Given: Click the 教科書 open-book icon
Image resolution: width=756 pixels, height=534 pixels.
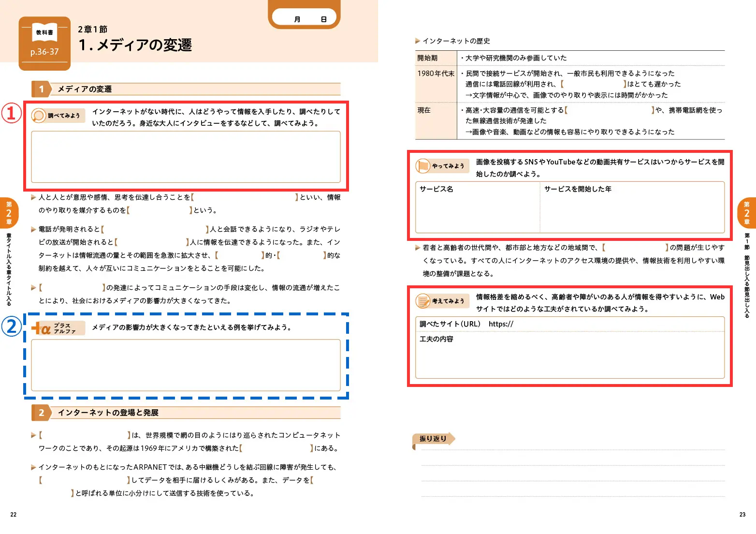Looking at the screenshot, I should pos(44,32).
